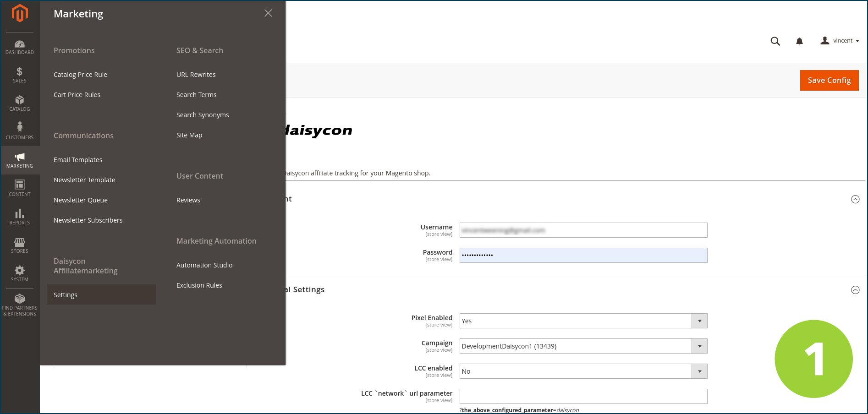Image resolution: width=868 pixels, height=414 pixels.
Task: Open Cart Price Rules
Action: click(77, 95)
